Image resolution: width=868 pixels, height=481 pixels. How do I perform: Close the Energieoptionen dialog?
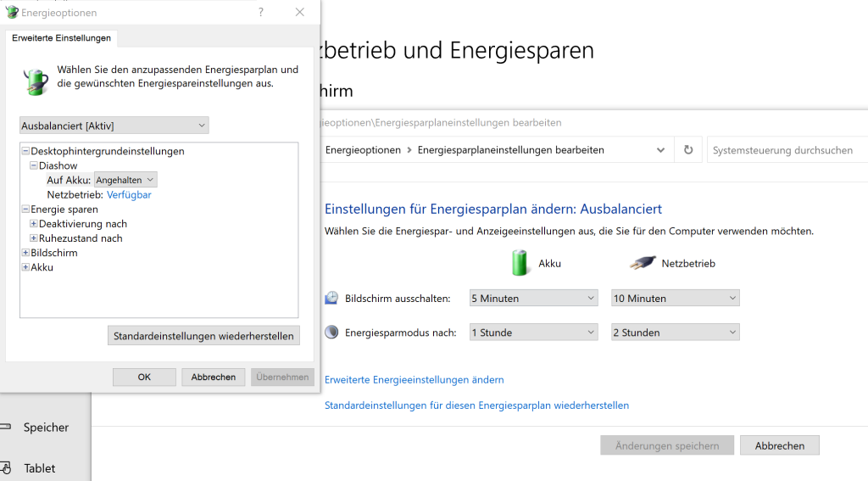299,12
